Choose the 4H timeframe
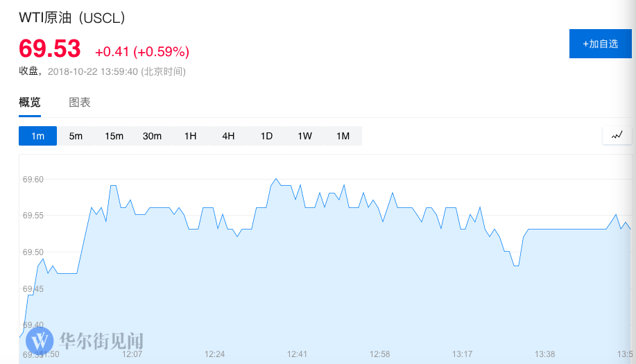 coord(228,136)
